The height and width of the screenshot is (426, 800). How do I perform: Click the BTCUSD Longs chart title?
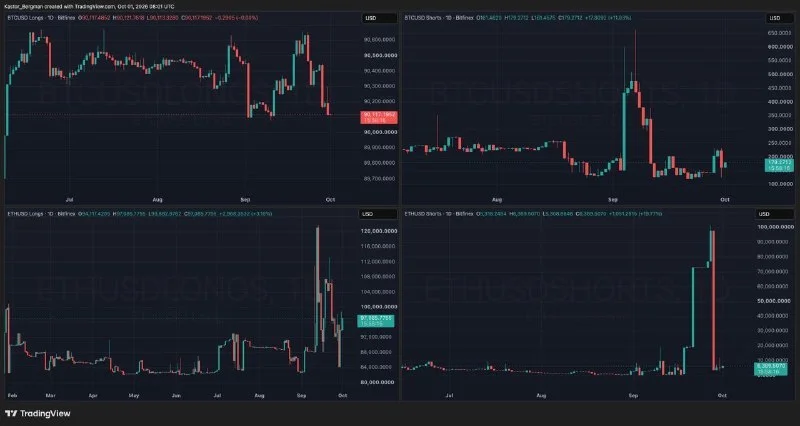(x=41, y=18)
